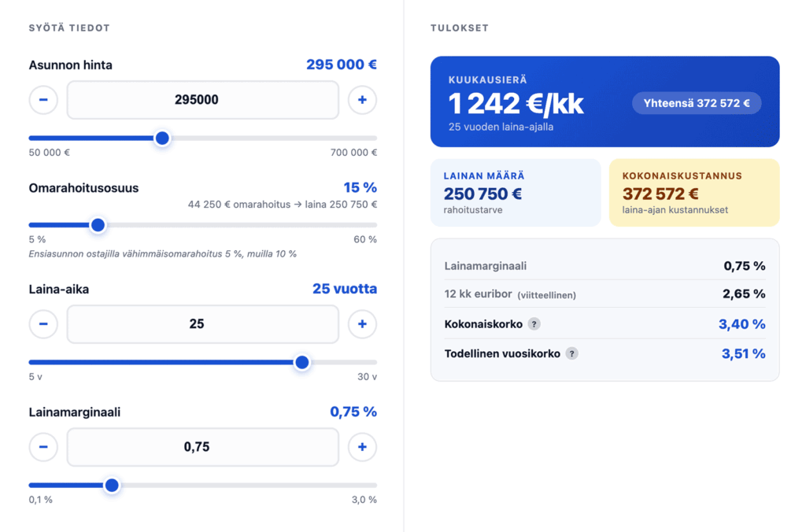Focus the Asunnon hinta field showing 295000
806x532 pixels.
click(202, 100)
